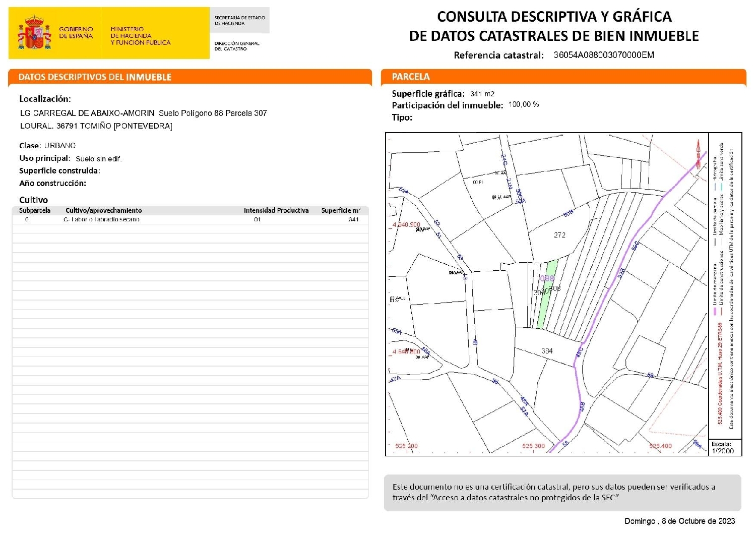
Task: Click the subtitle 'DE DATOS CATASTRALES DE BIEN INMUEBLE'
Action: coord(554,36)
